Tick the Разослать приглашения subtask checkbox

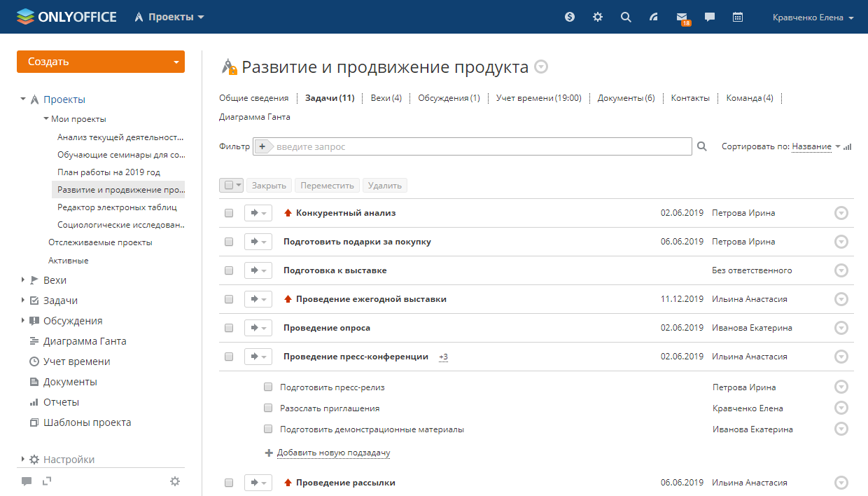268,408
